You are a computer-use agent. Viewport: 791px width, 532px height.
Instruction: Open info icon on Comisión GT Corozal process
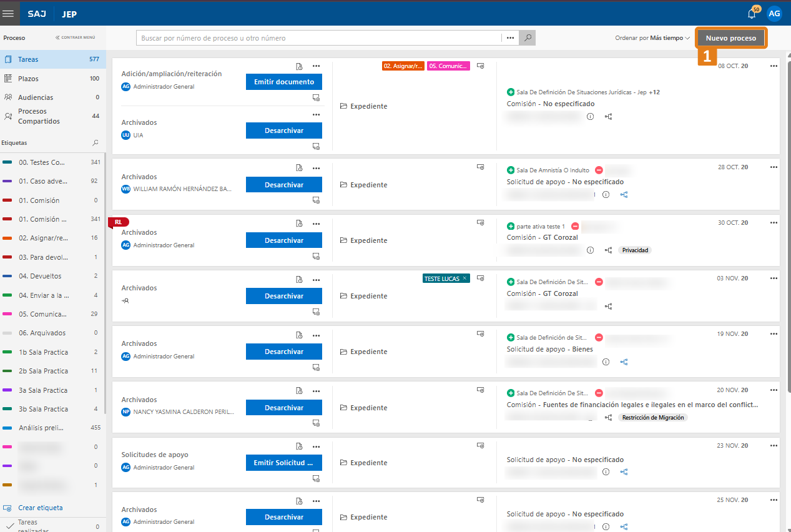(x=590, y=250)
